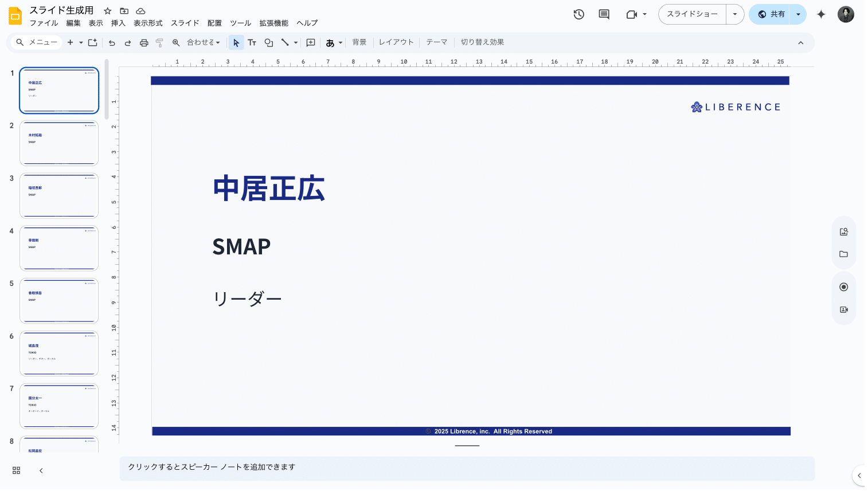Click the 切り替え効果 transition button
The image size is (868, 491).
(x=482, y=42)
